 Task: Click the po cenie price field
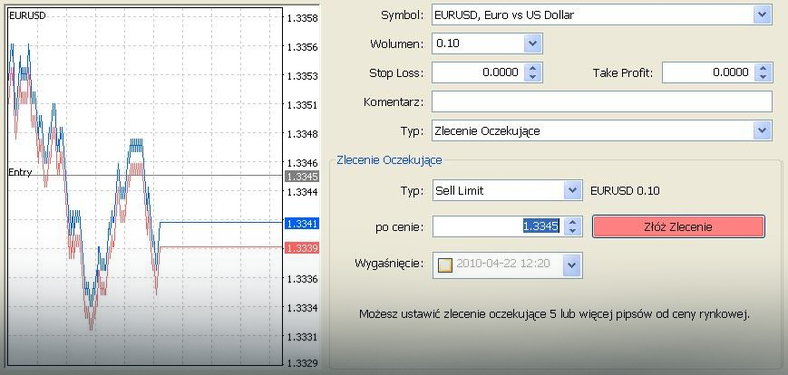pyautogui.click(x=498, y=227)
